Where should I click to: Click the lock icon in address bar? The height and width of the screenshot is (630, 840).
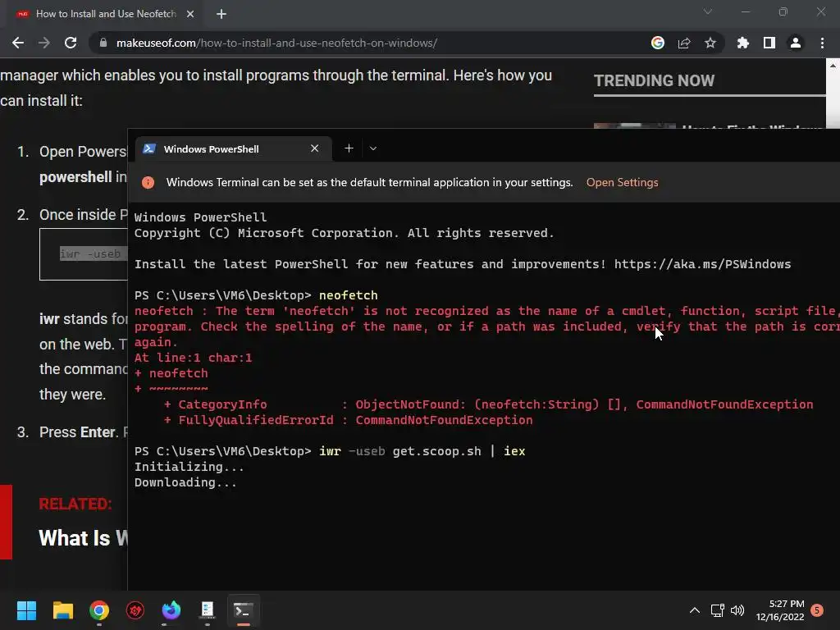[103, 43]
